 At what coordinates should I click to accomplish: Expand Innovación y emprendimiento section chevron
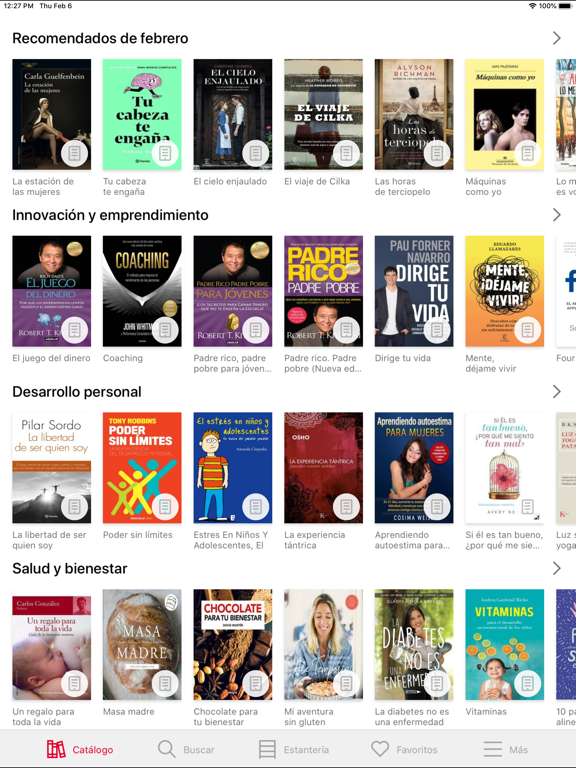click(x=556, y=215)
